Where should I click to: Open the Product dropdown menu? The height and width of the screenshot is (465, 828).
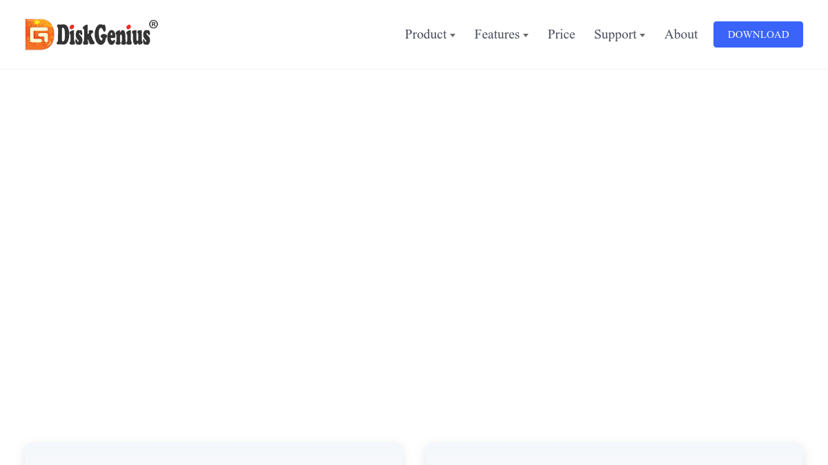pyautogui.click(x=430, y=34)
